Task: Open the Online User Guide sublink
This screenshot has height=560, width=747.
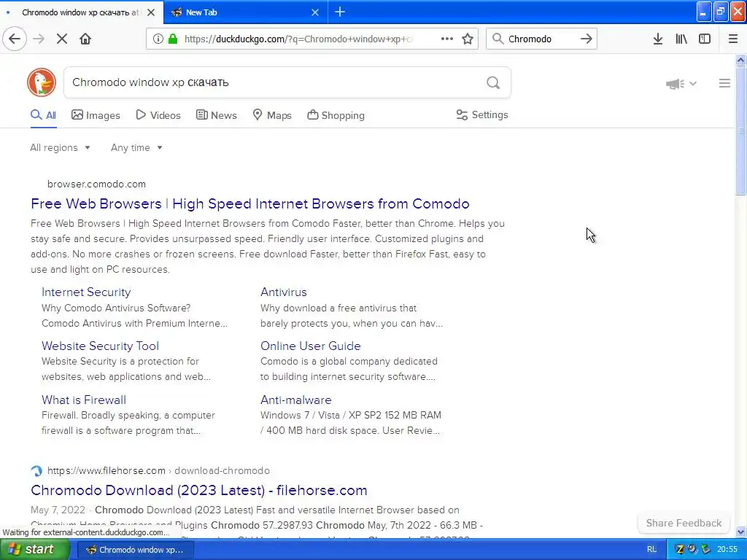Action: click(311, 346)
